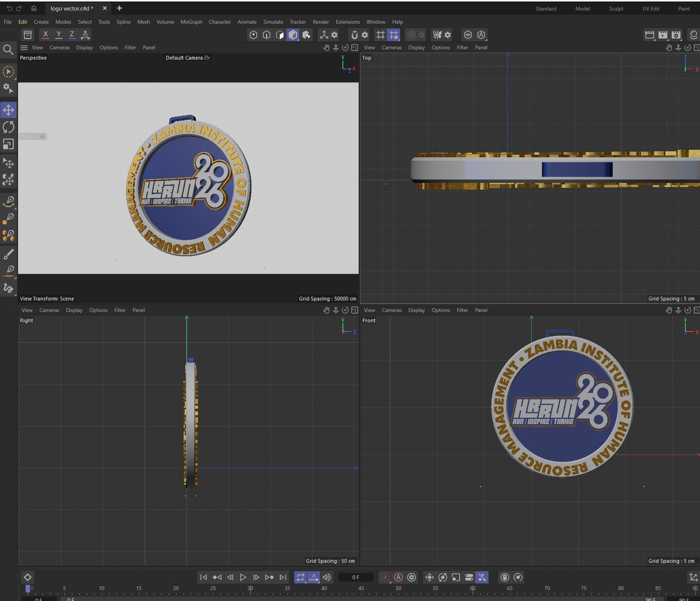Toggle the highlighted locked workplane icon
Viewport: 700px width, 601px height.
(394, 35)
